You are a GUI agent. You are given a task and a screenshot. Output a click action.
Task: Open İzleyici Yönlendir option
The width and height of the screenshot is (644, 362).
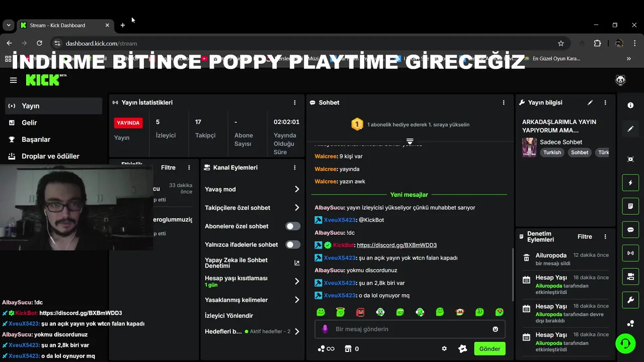tap(229, 316)
